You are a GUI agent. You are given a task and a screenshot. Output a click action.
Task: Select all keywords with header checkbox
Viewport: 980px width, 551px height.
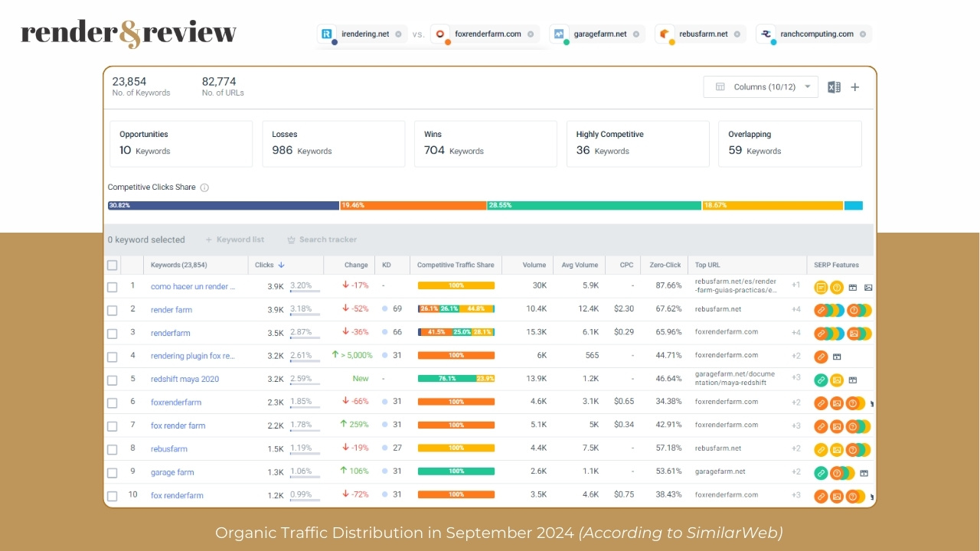(x=113, y=265)
